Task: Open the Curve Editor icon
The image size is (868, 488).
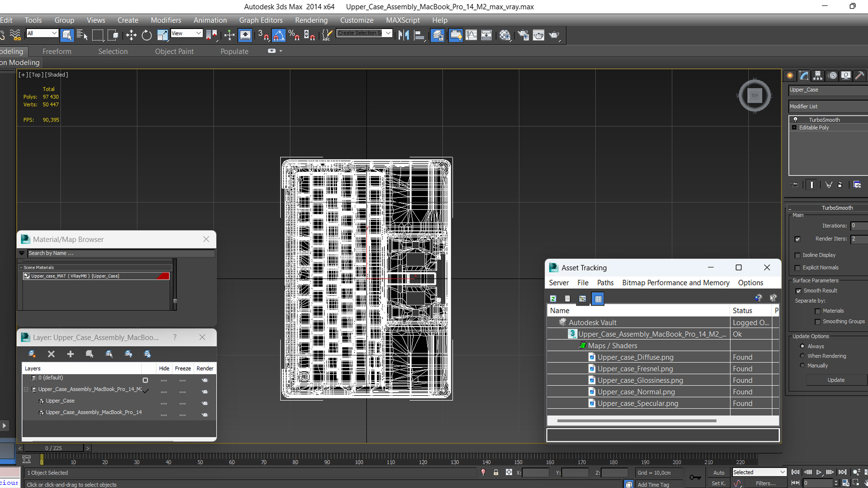Action: (471, 35)
